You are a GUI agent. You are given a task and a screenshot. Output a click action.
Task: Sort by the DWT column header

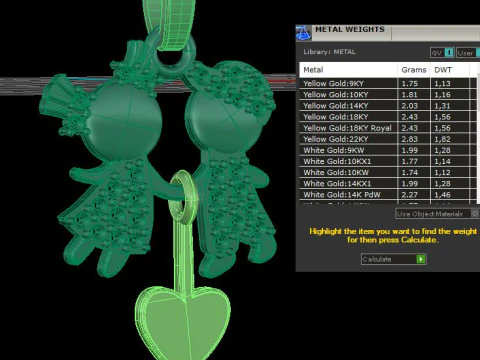coord(450,70)
